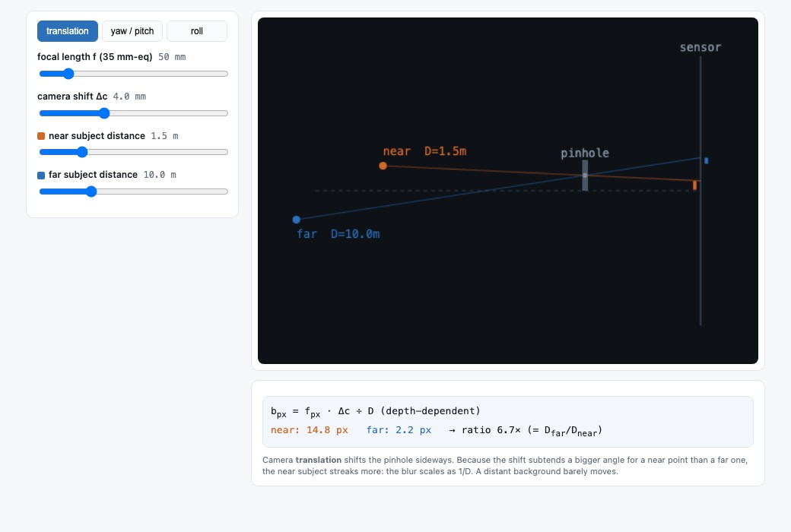This screenshot has width=791, height=532.
Task: Click the blue far point dot in diagram
Action: (297, 220)
